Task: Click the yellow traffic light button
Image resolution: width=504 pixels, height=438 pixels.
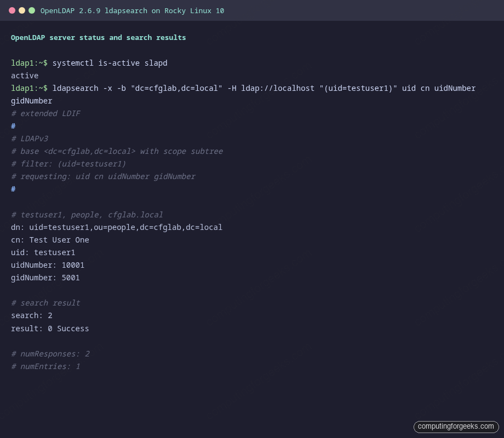Action: pos(21,10)
